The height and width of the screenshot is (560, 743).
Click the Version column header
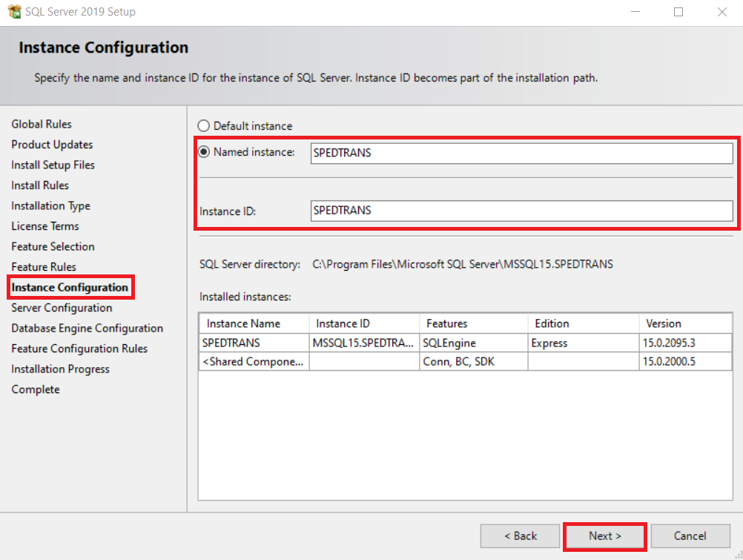tap(685, 323)
